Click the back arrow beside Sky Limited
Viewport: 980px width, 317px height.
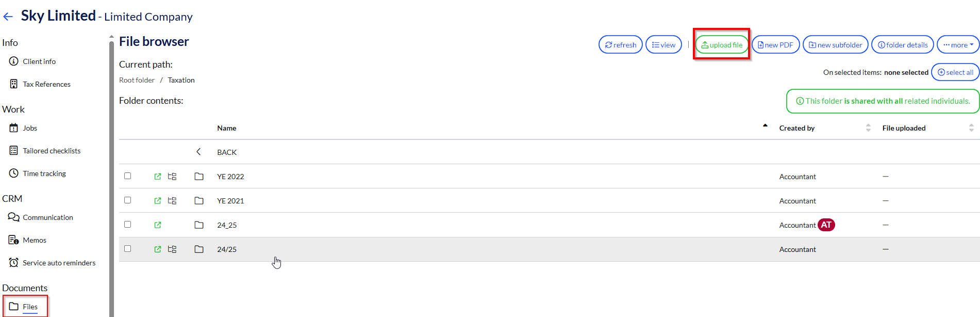[8, 17]
